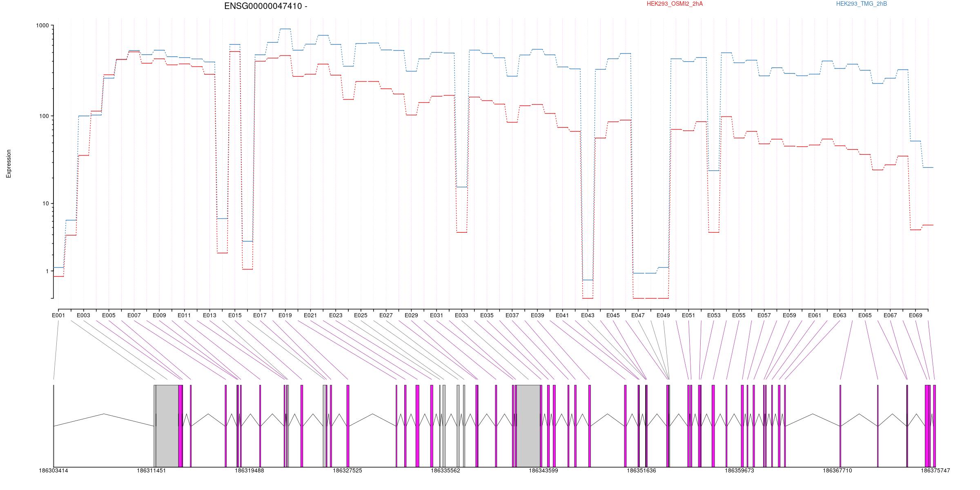Click exon label E013
Image resolution: width=980 pixels, height=490 pixels.
click(209, 315)
